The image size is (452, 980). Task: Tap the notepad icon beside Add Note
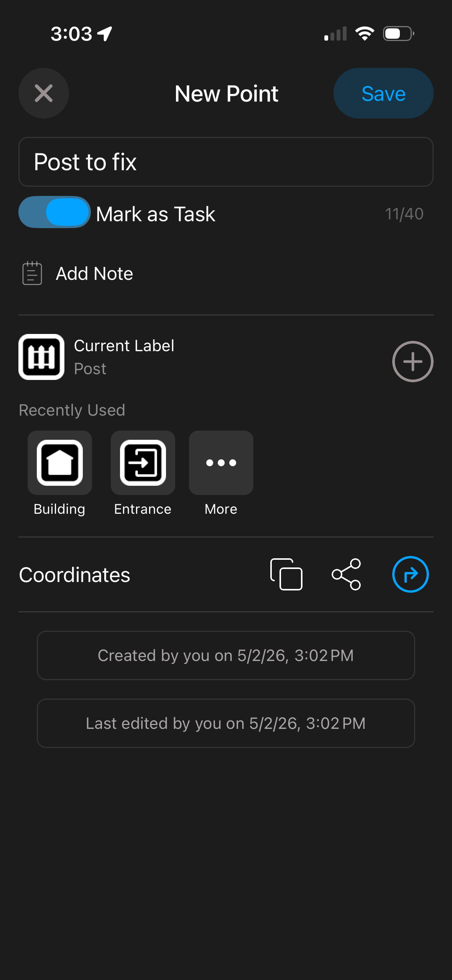[32, 273]
